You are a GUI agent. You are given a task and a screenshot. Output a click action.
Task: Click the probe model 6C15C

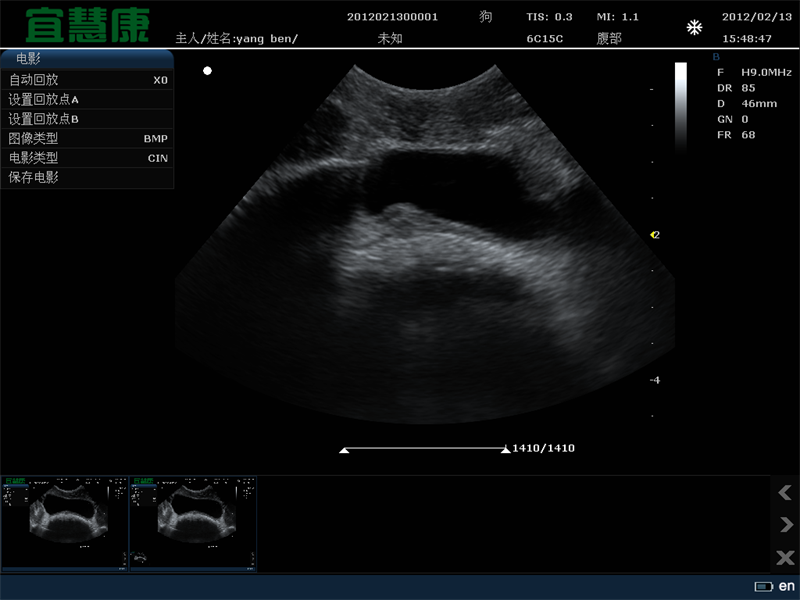click(x=545, y=38)
